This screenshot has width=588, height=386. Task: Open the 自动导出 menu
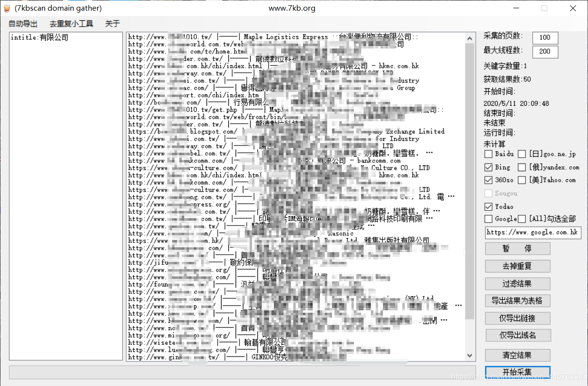pos(23,24)
